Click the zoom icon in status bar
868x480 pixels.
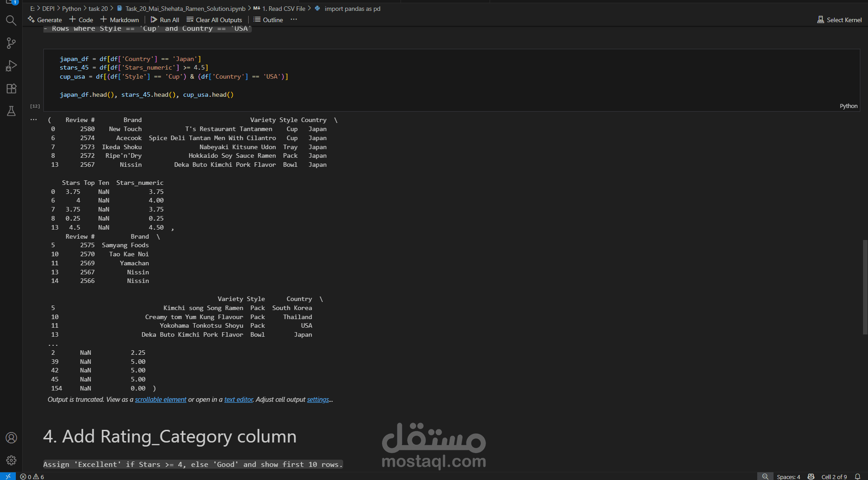click(x=765, y=476)
